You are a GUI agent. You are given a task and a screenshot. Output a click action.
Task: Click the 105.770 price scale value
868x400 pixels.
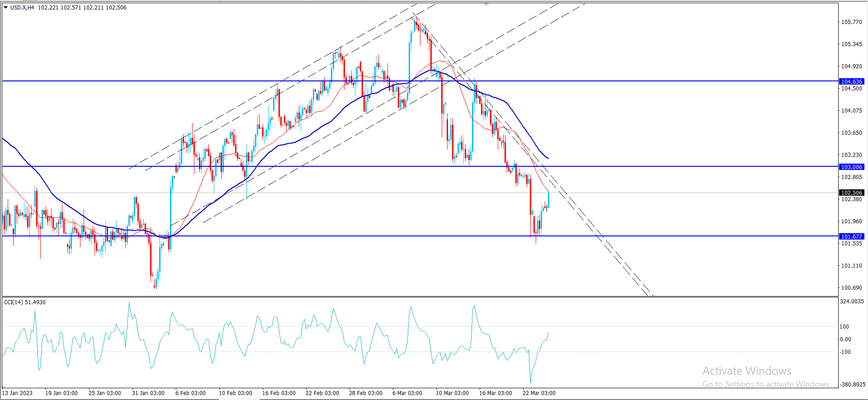(851, 22)
